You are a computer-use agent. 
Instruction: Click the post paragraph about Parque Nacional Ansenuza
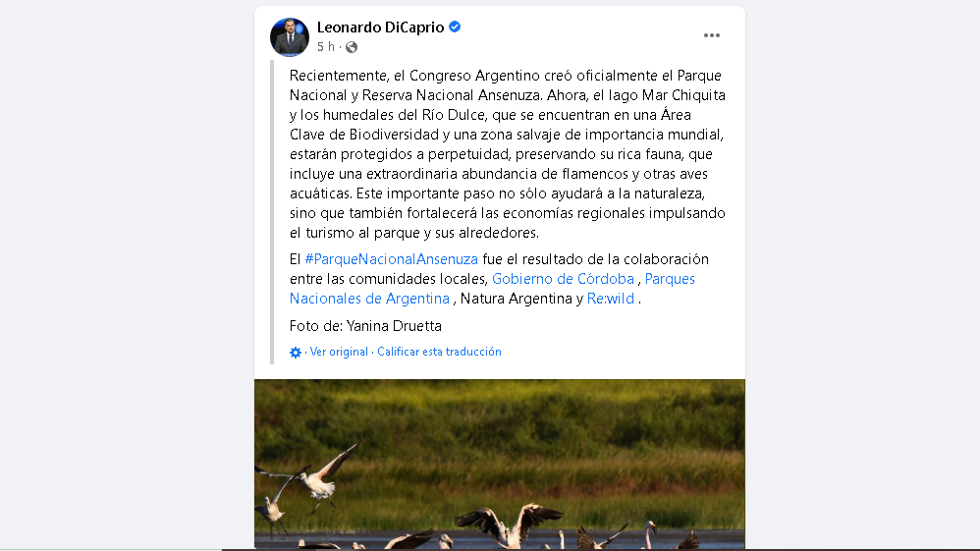[508, 154]
